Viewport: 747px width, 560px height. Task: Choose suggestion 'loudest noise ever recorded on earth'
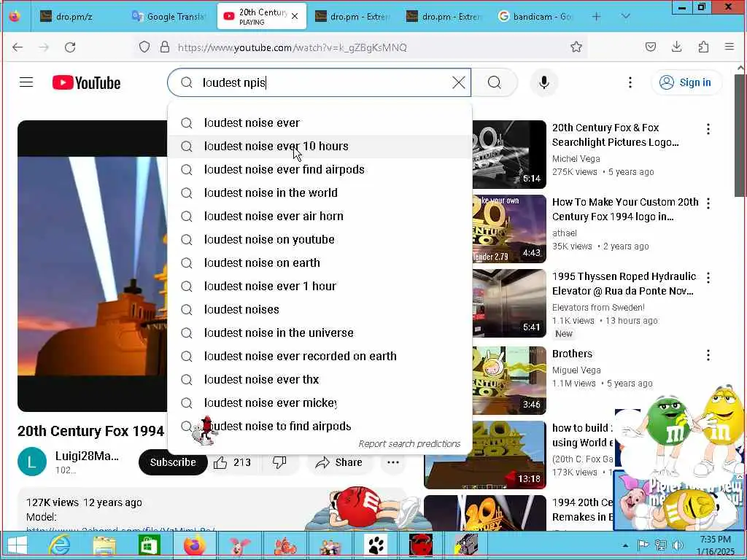click(x=320, y=356)
